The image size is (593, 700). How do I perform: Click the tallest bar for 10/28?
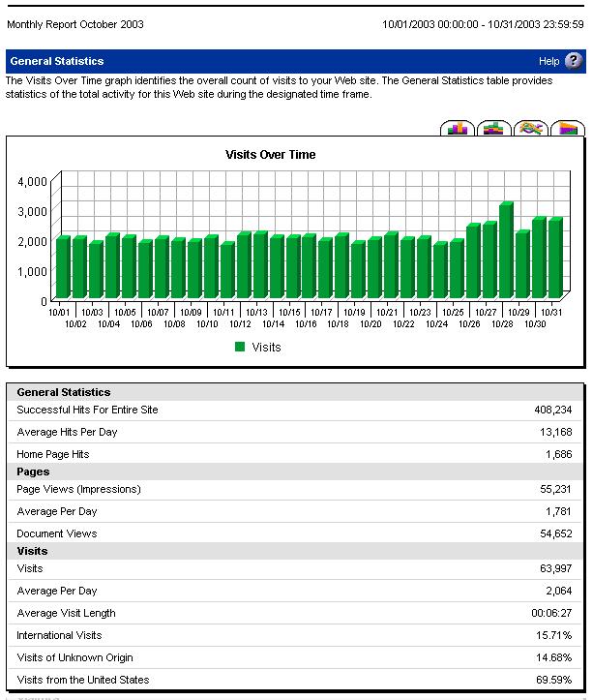[505, 252]
